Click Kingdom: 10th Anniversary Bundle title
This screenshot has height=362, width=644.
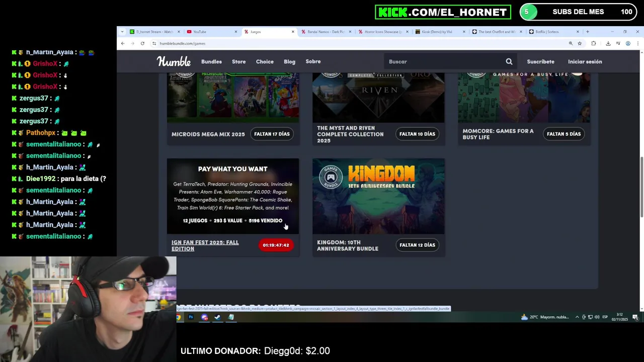[347, 245]
